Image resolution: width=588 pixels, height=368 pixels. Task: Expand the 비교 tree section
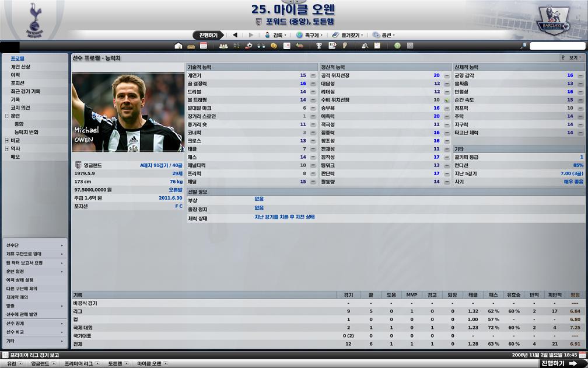point(7,140)
